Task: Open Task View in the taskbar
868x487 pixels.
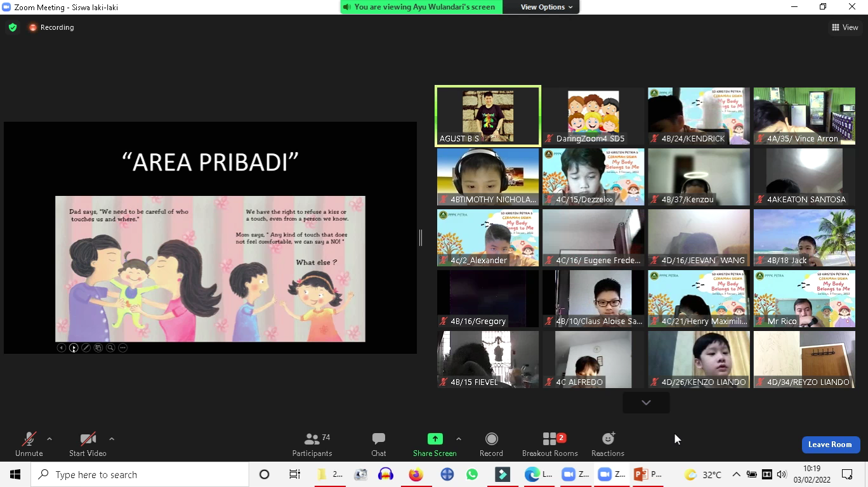Action: point(294,474)
